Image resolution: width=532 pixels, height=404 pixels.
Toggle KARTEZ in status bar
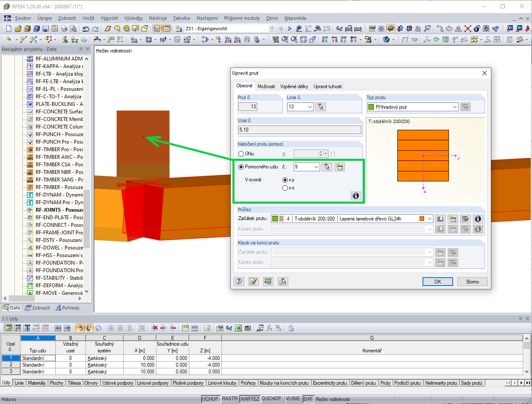pyautogui.click(x=250, y=399)
